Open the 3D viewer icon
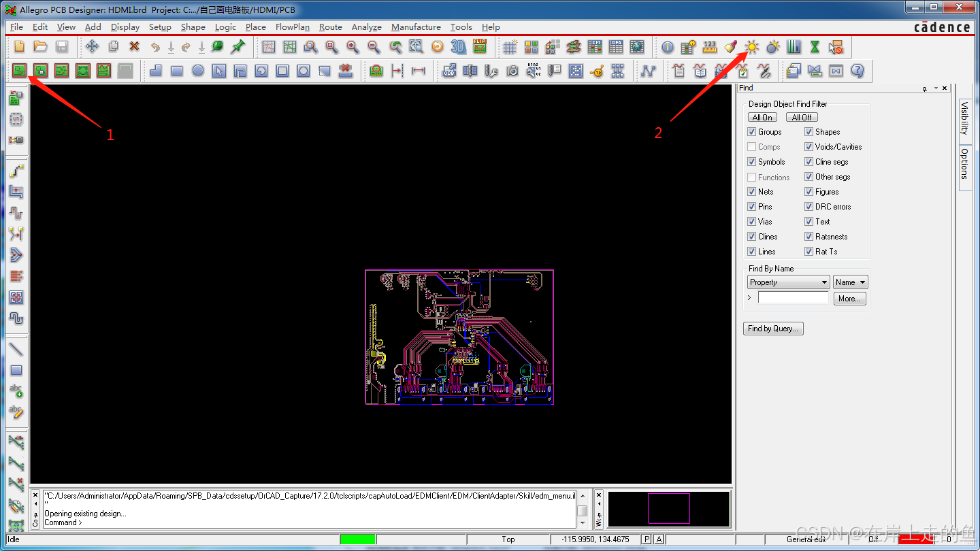This screenshot has width=980, height=551. point(459,47)
